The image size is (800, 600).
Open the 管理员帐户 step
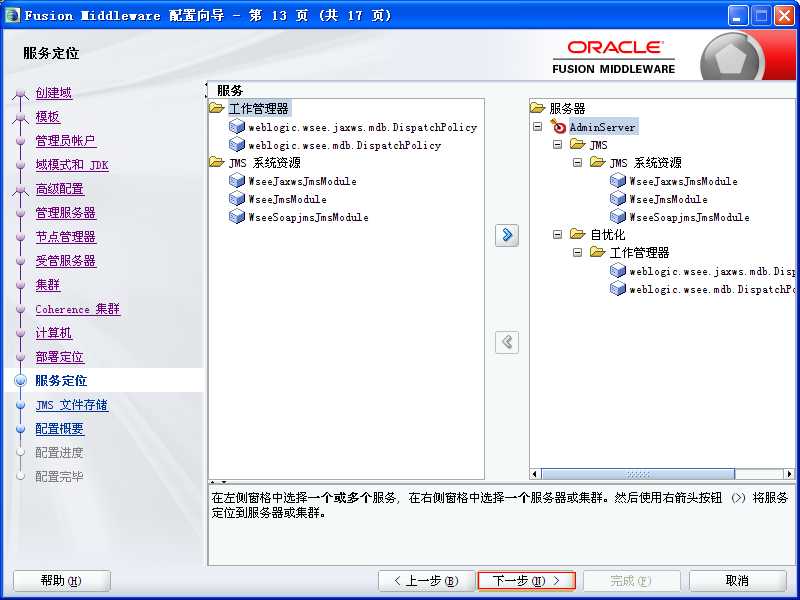(x=66, y=141)
